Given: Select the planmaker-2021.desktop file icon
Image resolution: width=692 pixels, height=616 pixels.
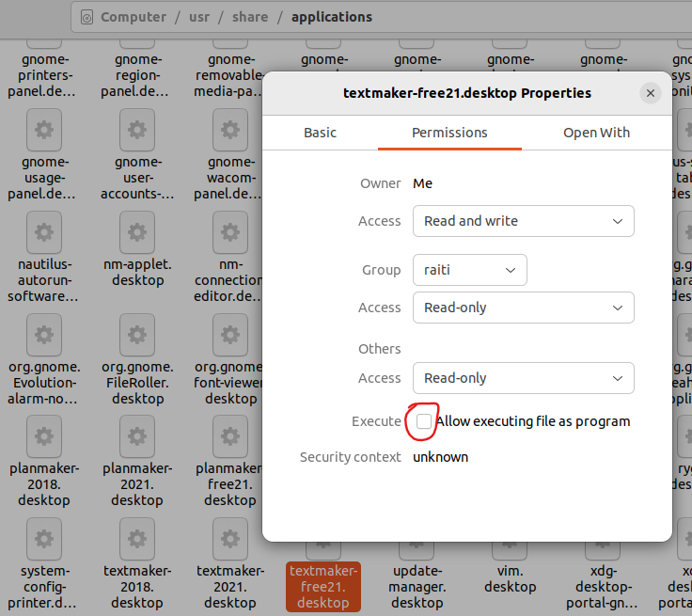Looking at the screenshot, I should (x=137, y=435).
